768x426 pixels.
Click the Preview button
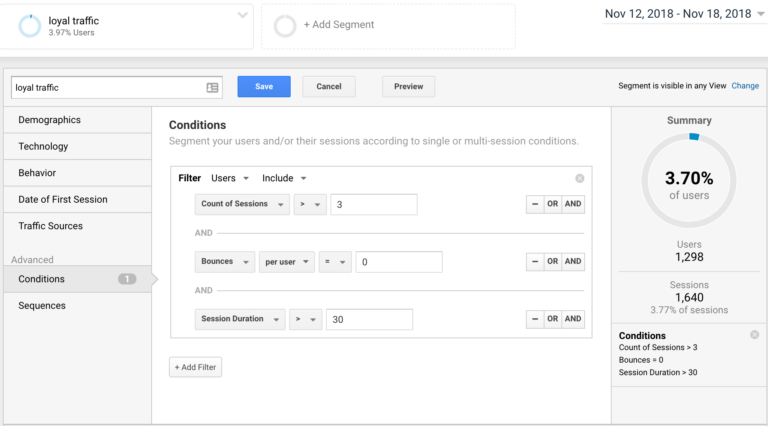click(x=408, y=87)
